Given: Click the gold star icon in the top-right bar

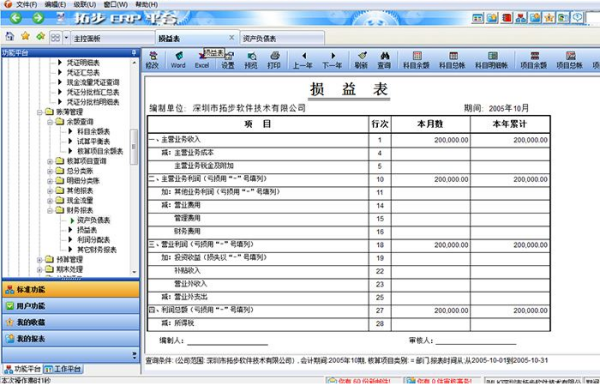Looking at the screenshot, I should tap(549, 18).
